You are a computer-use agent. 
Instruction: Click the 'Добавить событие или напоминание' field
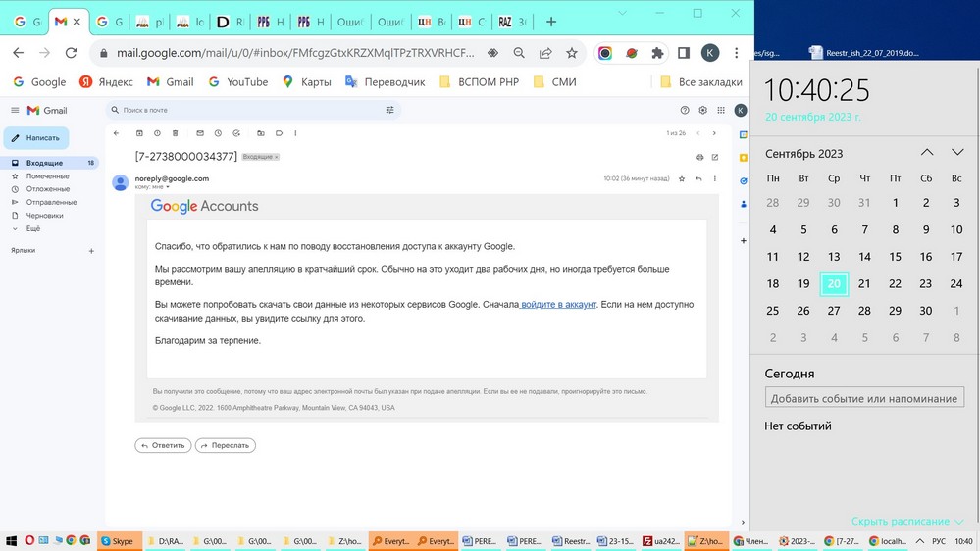864,398
